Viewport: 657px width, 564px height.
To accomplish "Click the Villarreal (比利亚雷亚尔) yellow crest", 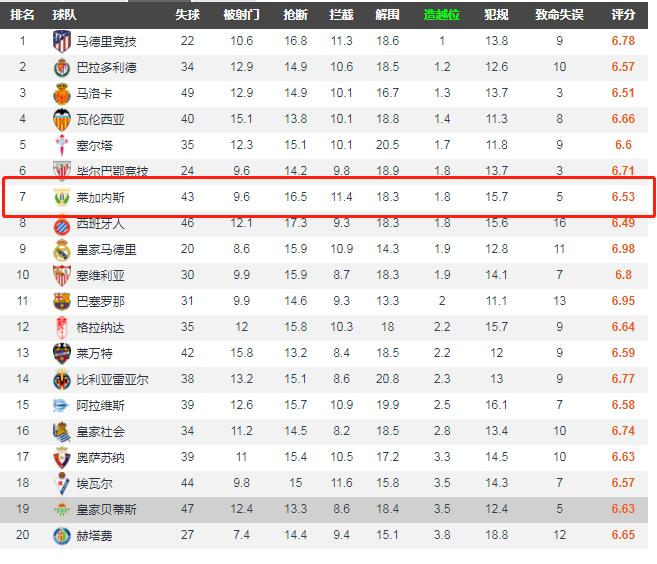I will pyautogui.click(x=61, y=379).
